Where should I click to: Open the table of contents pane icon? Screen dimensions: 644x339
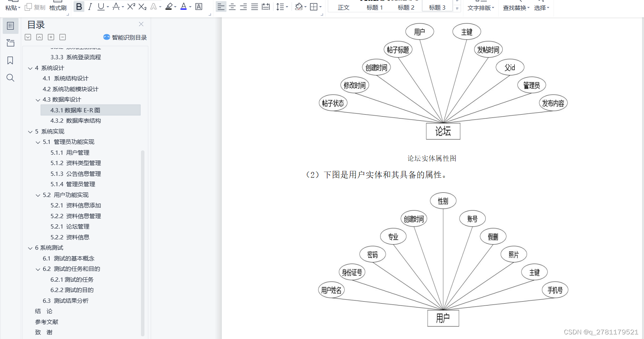point(10,26)
